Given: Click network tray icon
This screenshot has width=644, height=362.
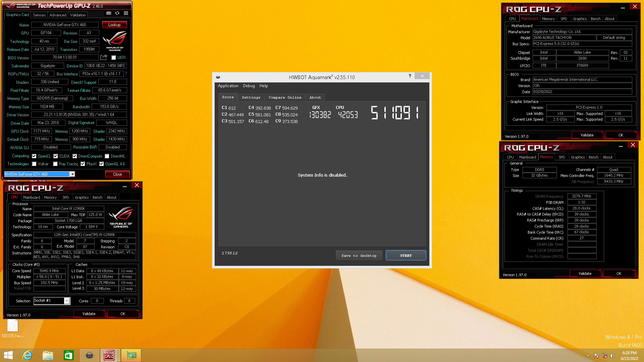Looking at the screenshot, I should tap(604, 356).
